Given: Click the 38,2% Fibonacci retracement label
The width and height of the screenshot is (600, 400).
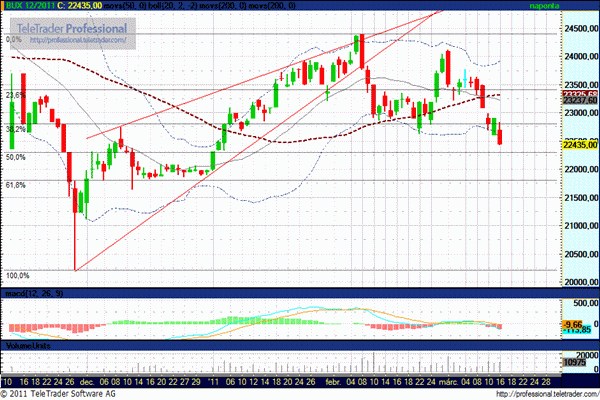Looking at the screenshot, I should tap(15, 129).
